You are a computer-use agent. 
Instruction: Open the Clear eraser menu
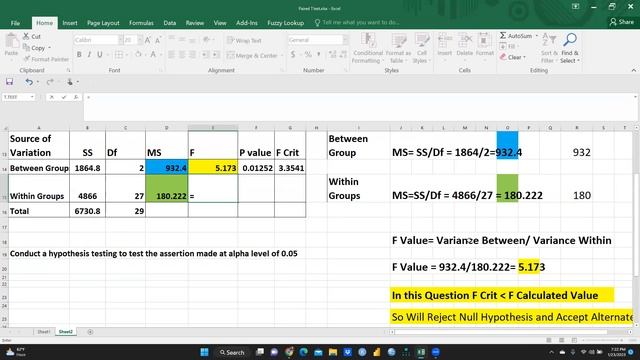pos(513,57)
